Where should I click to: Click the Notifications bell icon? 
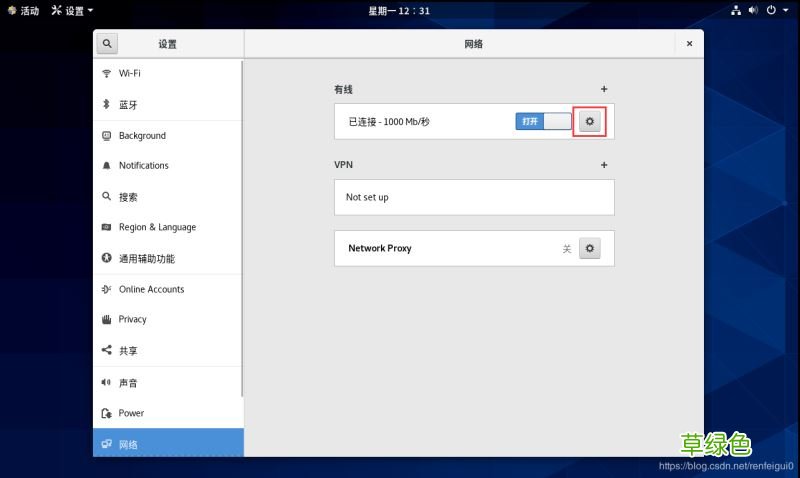pyautogui.click(x=106, y=165)
